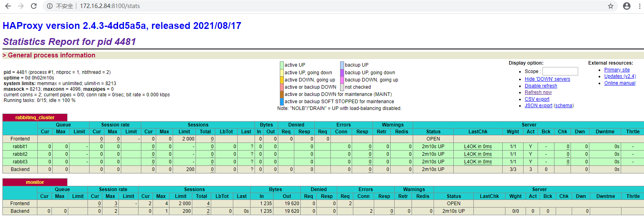The image size is (644, 220).
Task: Open the JSON export link
Action: tap(538, 106)
